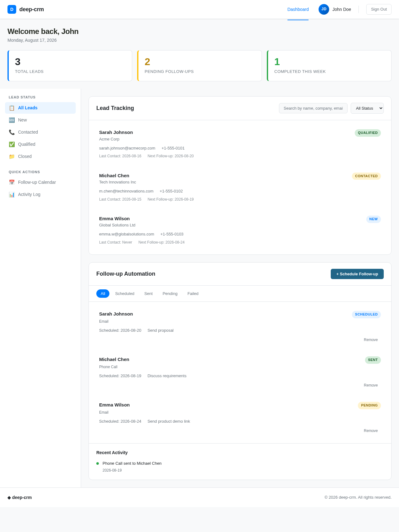Click 'Discuss requirements' follow-up note
Viewport: 399px width, 532px height.
[x=167, y=376]
